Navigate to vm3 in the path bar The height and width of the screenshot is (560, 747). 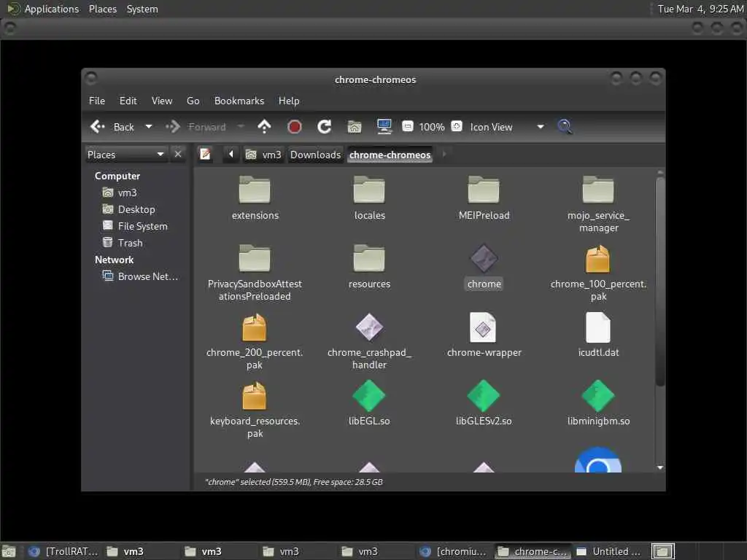(263, 155)
